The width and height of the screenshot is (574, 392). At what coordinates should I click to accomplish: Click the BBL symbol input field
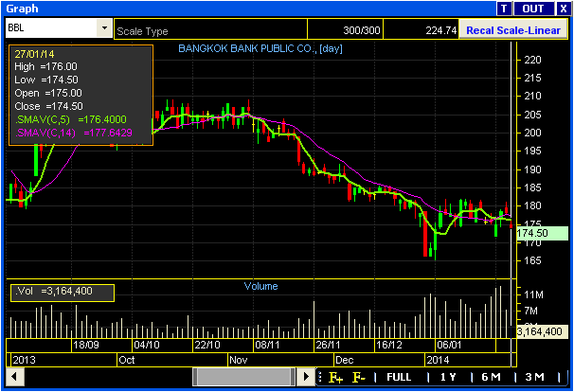[x=51, y=28]
